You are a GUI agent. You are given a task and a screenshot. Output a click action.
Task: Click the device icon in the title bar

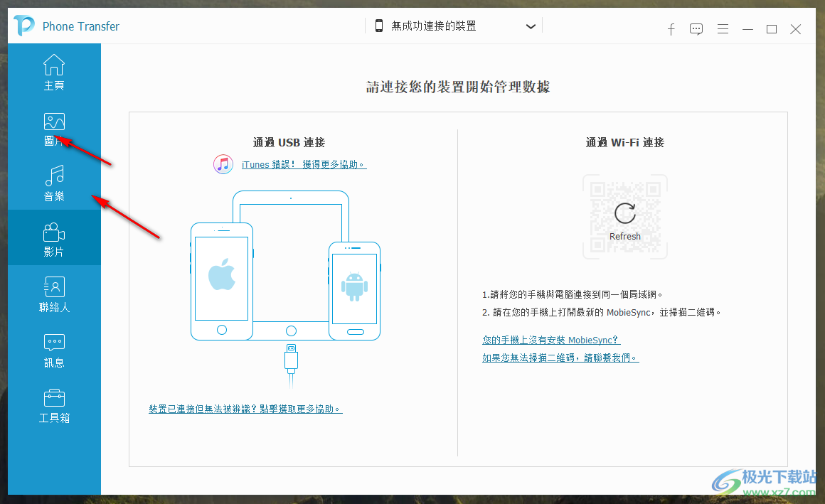tap(378, 26)
